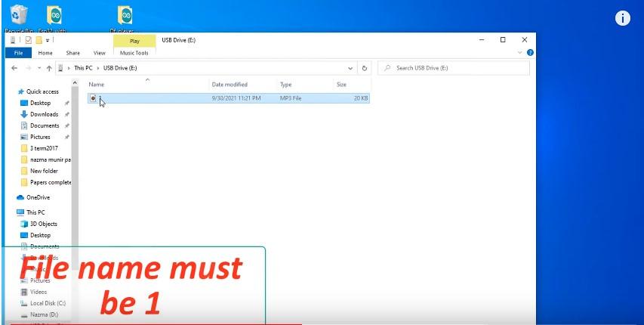The image size is (644, 325).
Task: Open the Nazma (D:) drive
Action: 44,314
